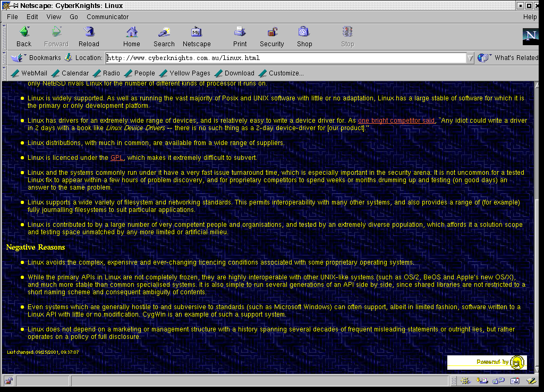Open Yellow Pages from the personal toolbar
The width and height of the screenshot is (544, 392).
[185, 73]
